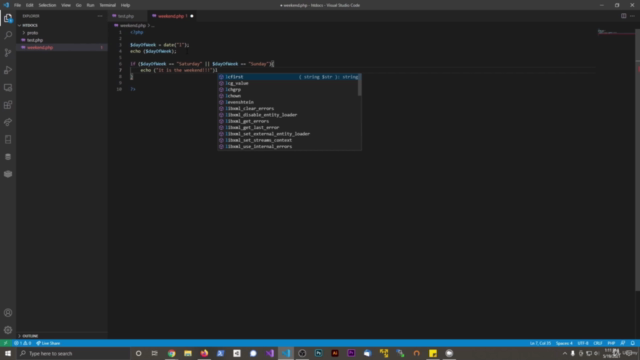Open the errors and warnings status indicator
This screenshot has height=360, width=640.
tap(22, 343)
